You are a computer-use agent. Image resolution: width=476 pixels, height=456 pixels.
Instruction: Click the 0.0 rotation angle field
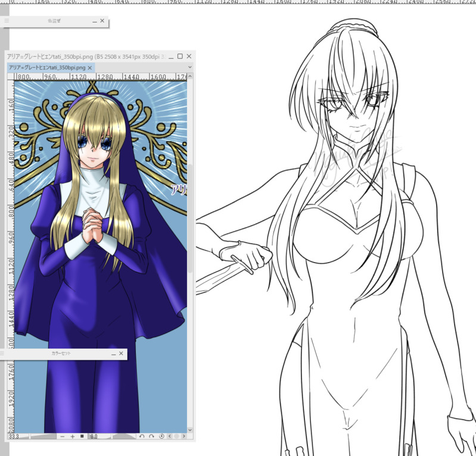click(x=94, y=436)
